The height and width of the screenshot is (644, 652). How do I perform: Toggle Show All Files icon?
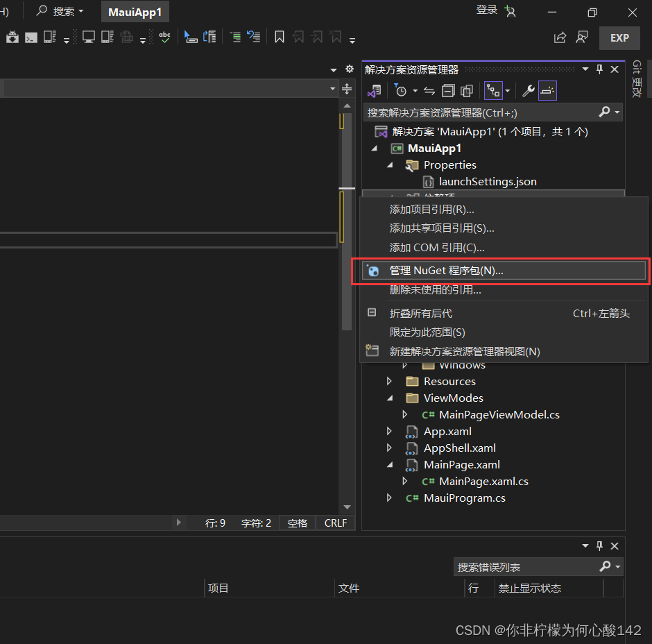467,91
